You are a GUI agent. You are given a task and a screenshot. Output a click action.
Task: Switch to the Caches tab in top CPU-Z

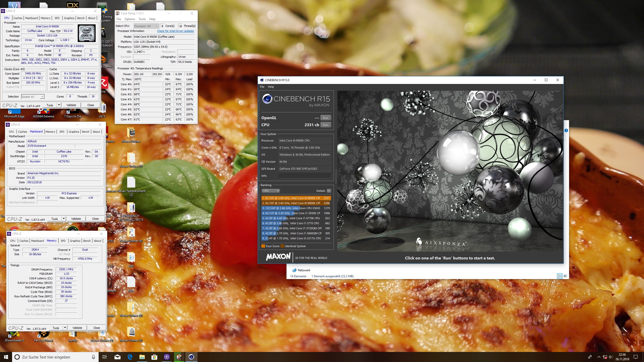[18, 18]
